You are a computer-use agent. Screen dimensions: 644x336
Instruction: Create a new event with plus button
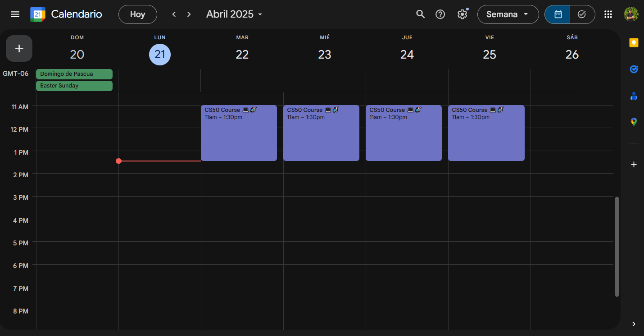point(19,48)
